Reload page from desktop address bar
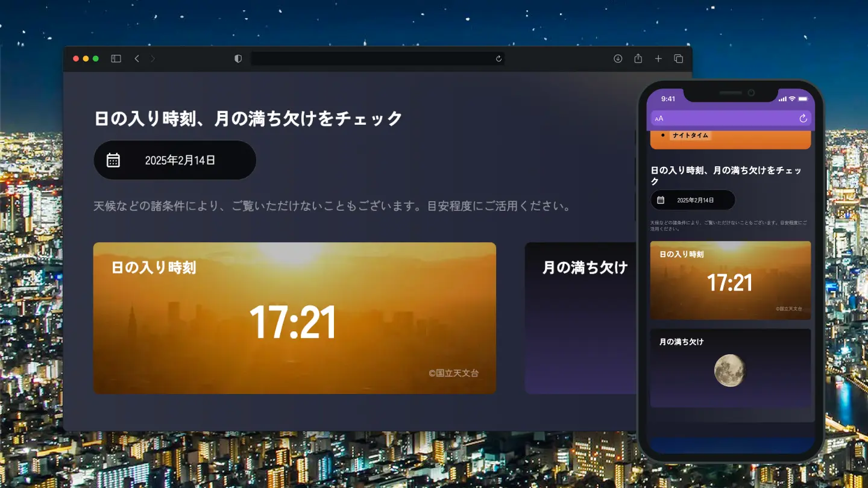868x488 pixels. click(498, 58)
